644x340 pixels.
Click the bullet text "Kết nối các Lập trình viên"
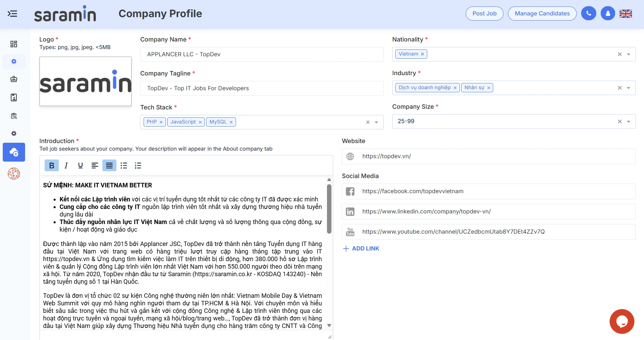(x=95, y=199)
